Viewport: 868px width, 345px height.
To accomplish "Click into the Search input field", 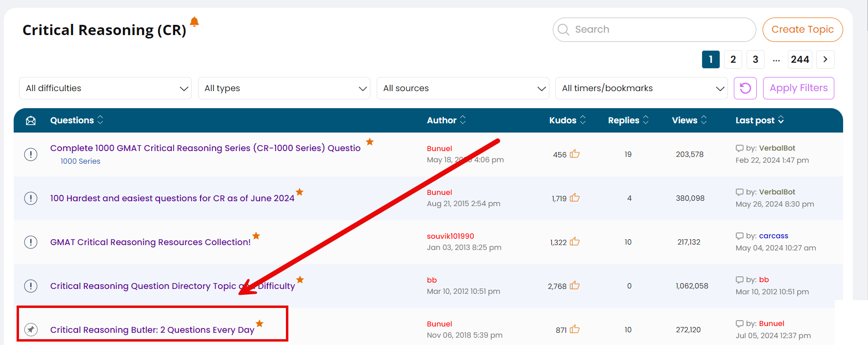I will (x=659, y=30).
